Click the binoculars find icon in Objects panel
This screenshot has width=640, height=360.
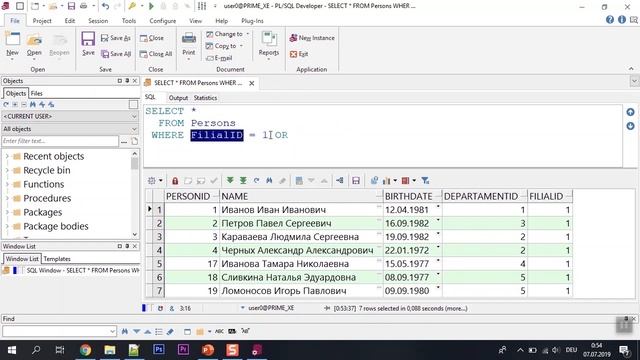(x=33, y=104)
